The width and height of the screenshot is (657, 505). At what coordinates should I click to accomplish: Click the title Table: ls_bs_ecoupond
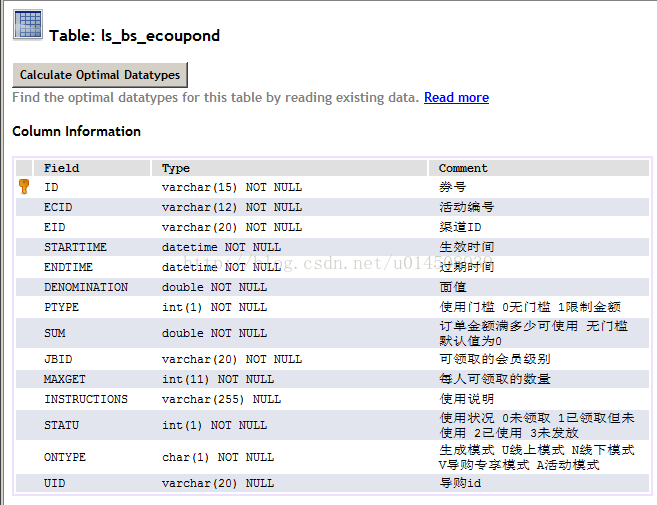(134, 36)
